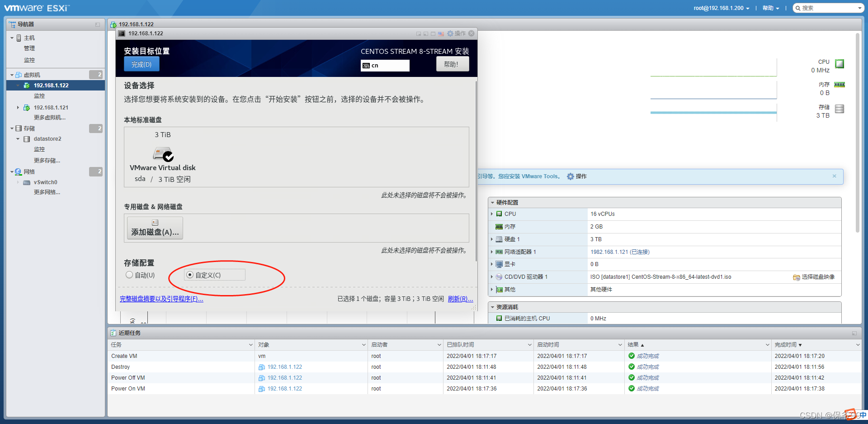Image resolution: width=868 pixels, height=424 pixels.
Task: Click the vSwitch0 switch icon
Action: [x=27, y=183]
